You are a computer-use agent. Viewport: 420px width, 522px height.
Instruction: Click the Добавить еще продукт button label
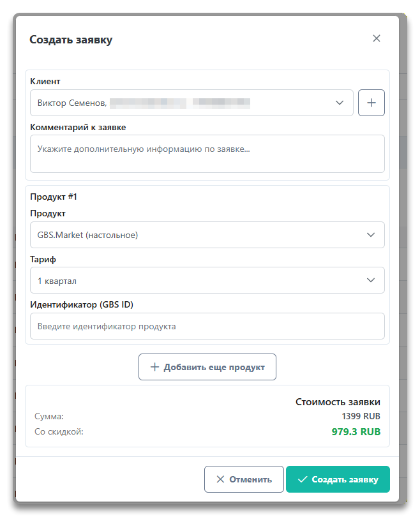coord(213,367)
